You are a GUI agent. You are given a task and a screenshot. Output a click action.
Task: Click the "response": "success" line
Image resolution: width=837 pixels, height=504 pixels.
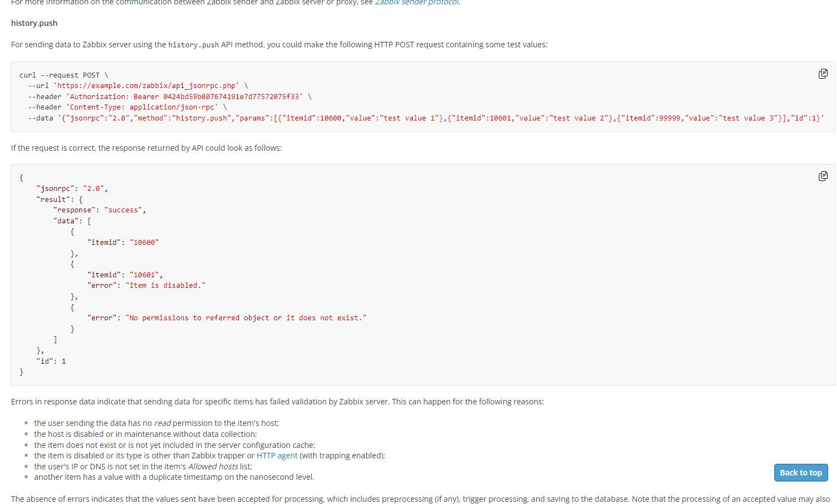[99, 210]
